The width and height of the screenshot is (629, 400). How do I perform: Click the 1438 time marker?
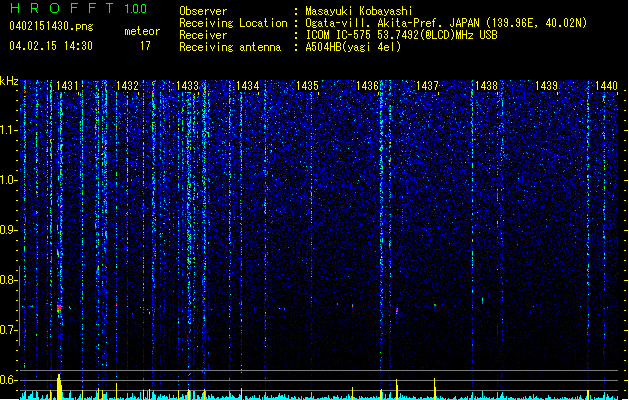[x=487, y=86]
